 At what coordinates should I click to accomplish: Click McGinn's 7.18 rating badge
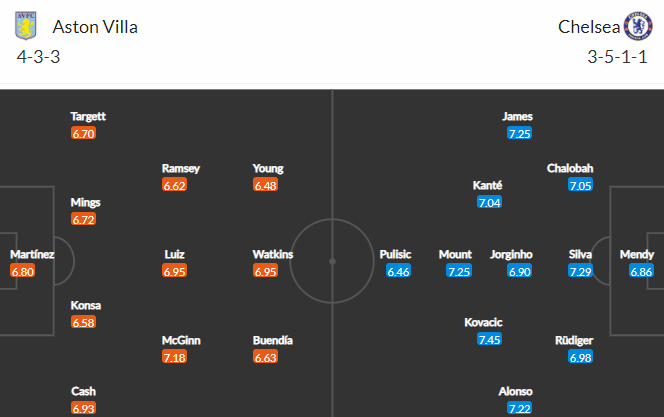tap(174, 357)
